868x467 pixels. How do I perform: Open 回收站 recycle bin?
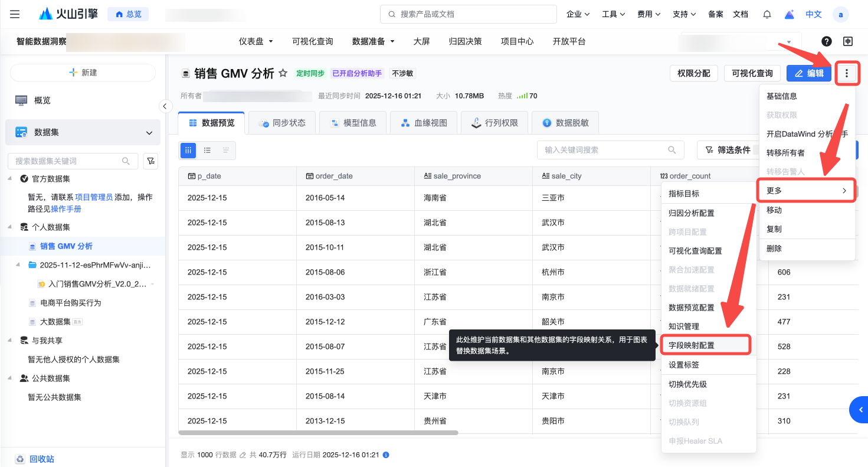pyautogui.click(x=42, y=459)
